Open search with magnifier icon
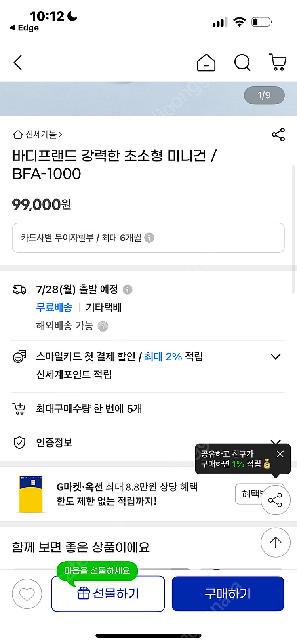Screen dimensions: 297x644 coord(242,63)
